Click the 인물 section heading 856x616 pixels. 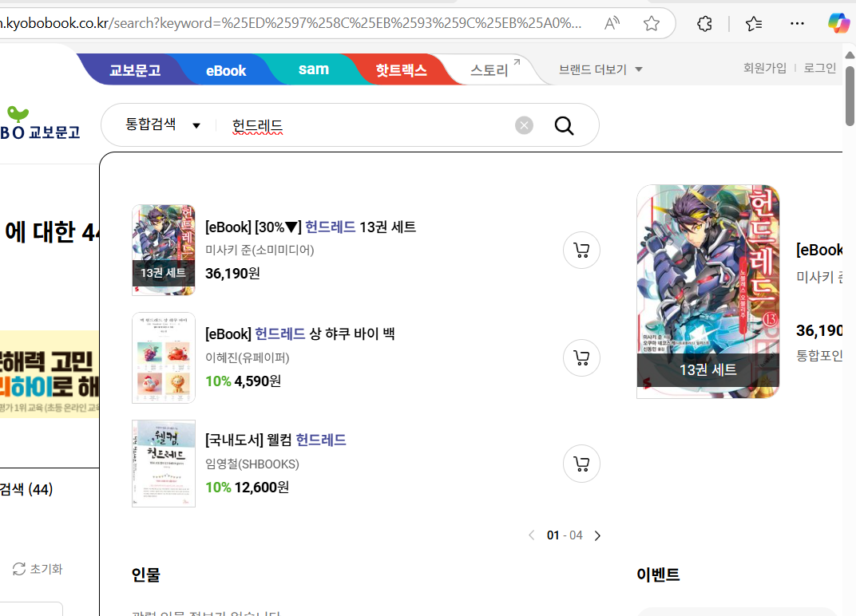tap(146, 575)
